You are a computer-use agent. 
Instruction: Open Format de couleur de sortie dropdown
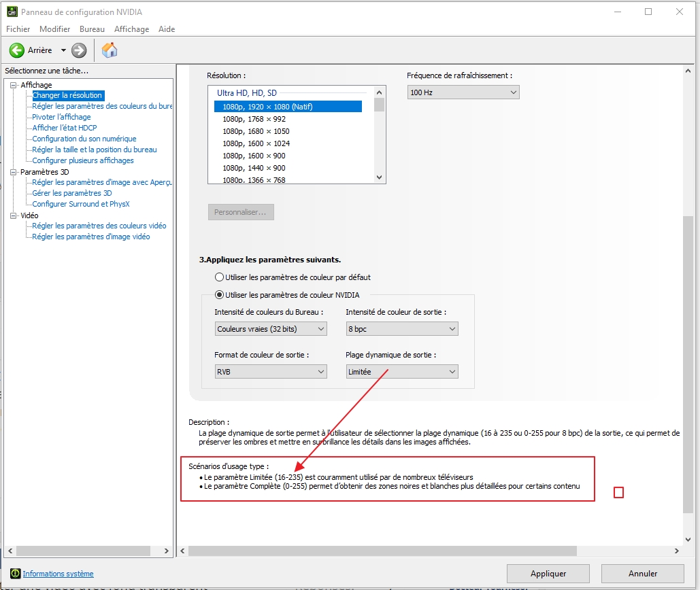[x=271, y=372]
